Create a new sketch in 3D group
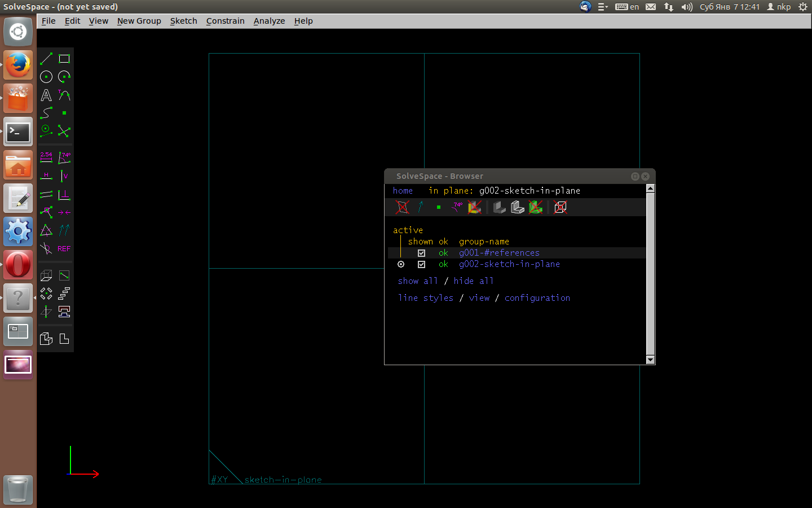The height and width of the screenshot is (508, 812). pyautogui.click(x=46, y=312)
